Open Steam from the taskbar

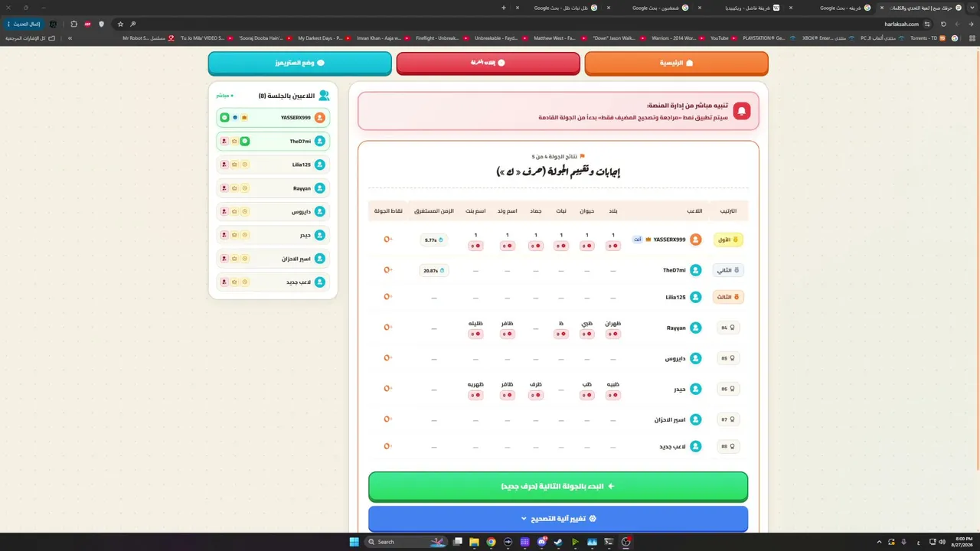(x=558, y=542)
